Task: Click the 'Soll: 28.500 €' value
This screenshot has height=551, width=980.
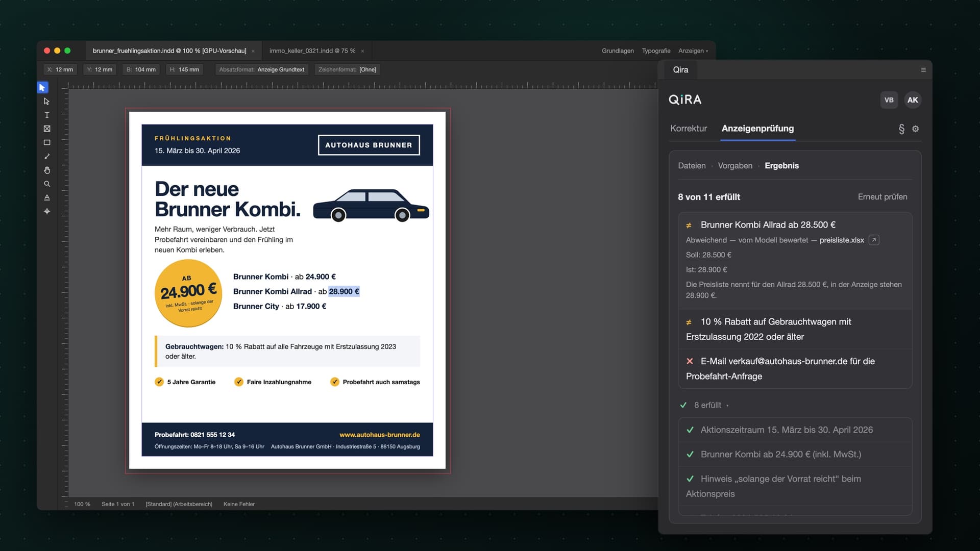Action: pyautogui.click(x=708, y=255)
